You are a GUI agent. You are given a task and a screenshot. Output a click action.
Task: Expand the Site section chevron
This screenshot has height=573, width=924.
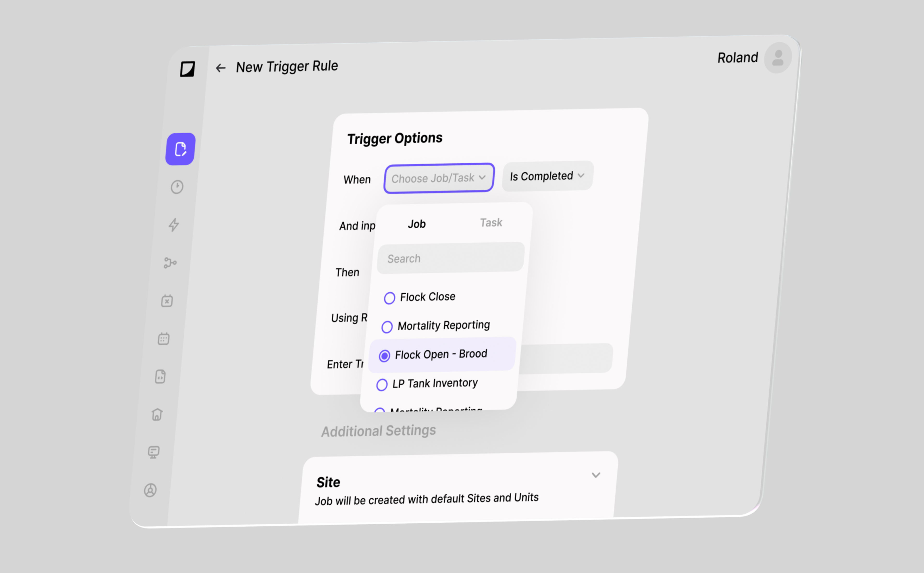(596, 475)
